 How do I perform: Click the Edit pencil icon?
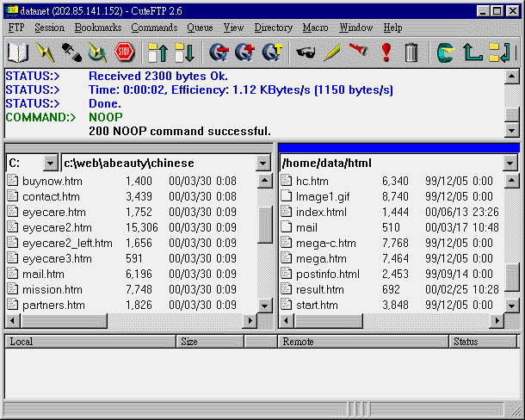[x=332, y=52]
